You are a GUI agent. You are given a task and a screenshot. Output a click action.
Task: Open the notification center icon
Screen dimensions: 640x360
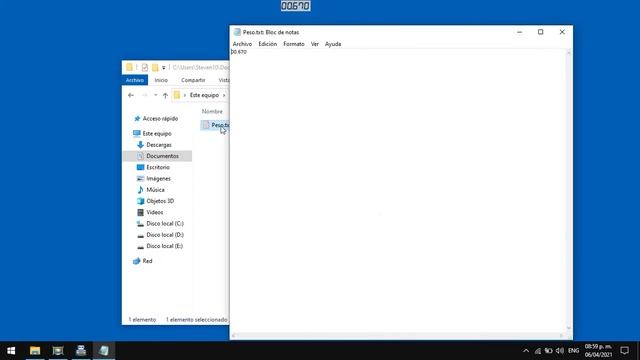[624, 351]
